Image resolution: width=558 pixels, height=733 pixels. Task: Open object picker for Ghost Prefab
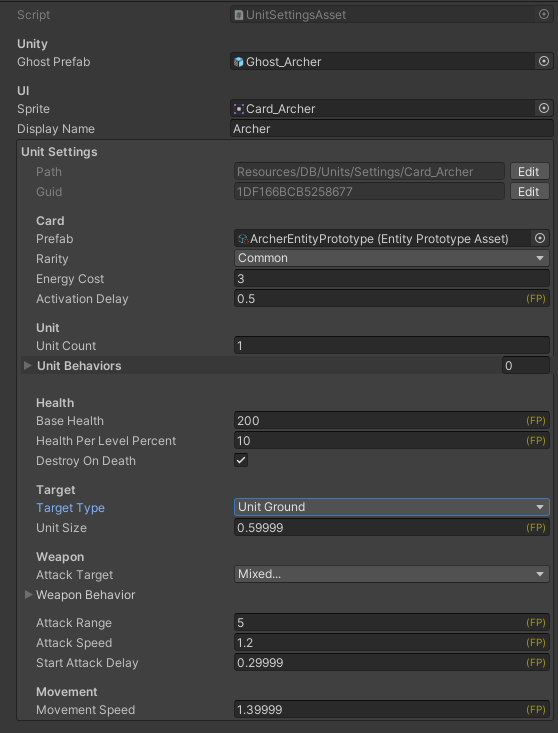(544, 61)
